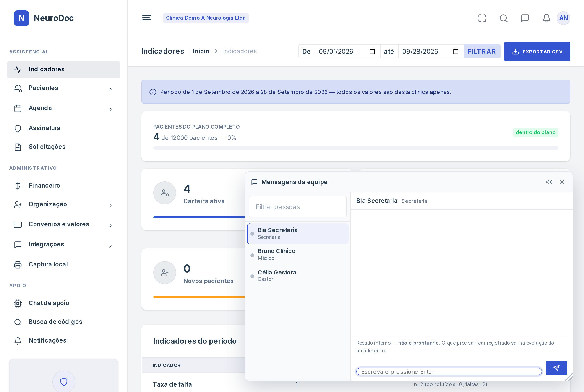Image resolution: width=584 pixels, height=392 pixels.
Task: Open Busca de códigos in the sidebar
Action: click(x=64, y=322)
